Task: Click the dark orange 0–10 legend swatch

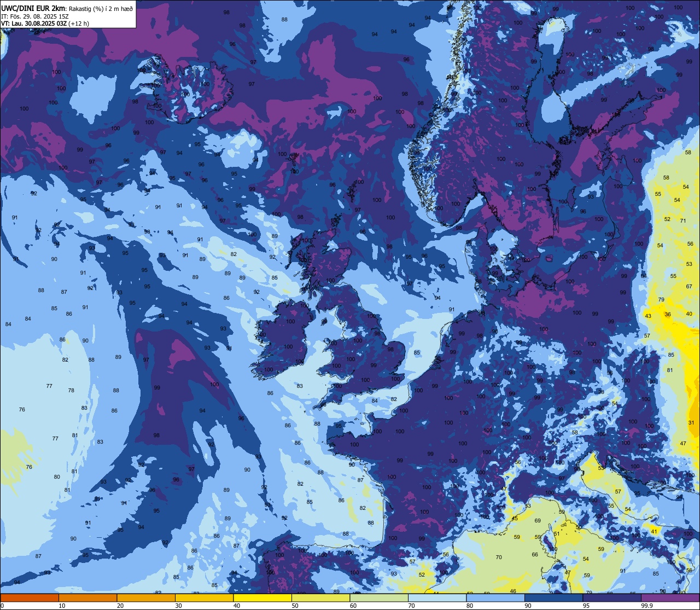Action: coord(30,597)
